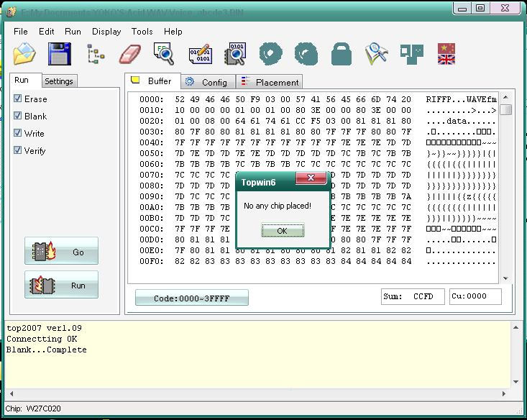Open the Display menu
Viewport: 527px width, 420px height.
tap(106, 32)
